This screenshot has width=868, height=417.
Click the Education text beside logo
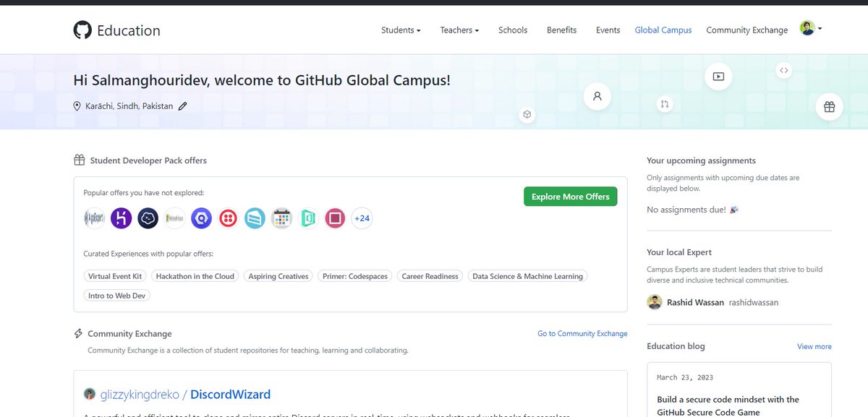tap(129, 30)
